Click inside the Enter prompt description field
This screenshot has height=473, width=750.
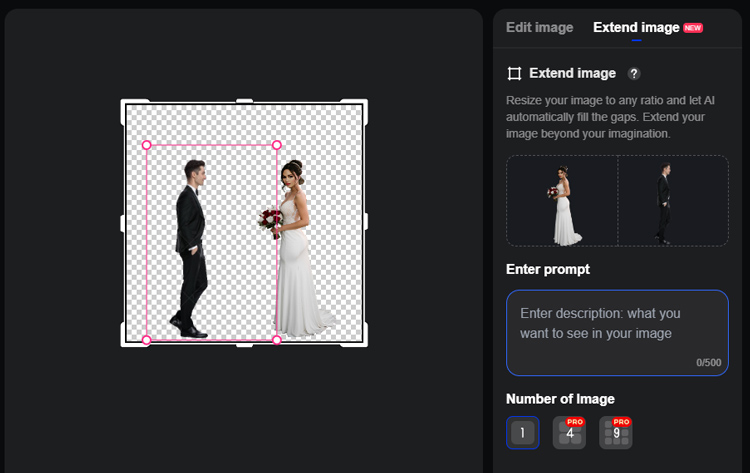[x=617, y=332]
